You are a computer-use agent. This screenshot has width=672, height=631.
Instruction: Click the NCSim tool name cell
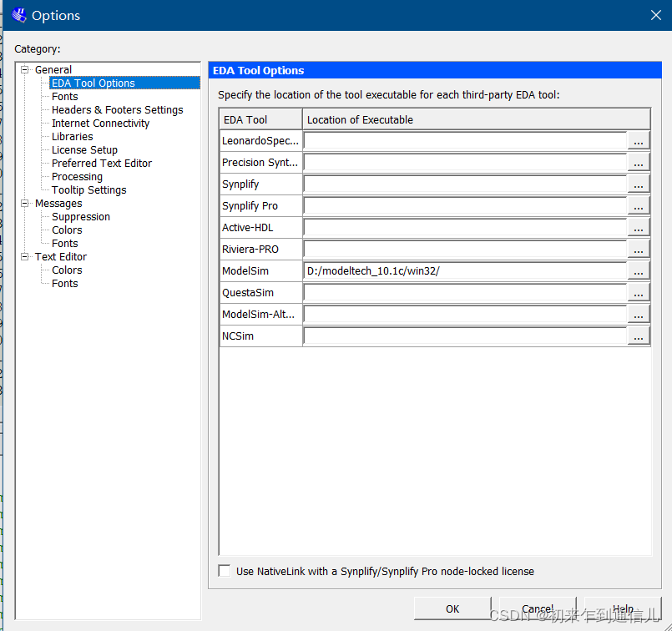coord(261,336)
